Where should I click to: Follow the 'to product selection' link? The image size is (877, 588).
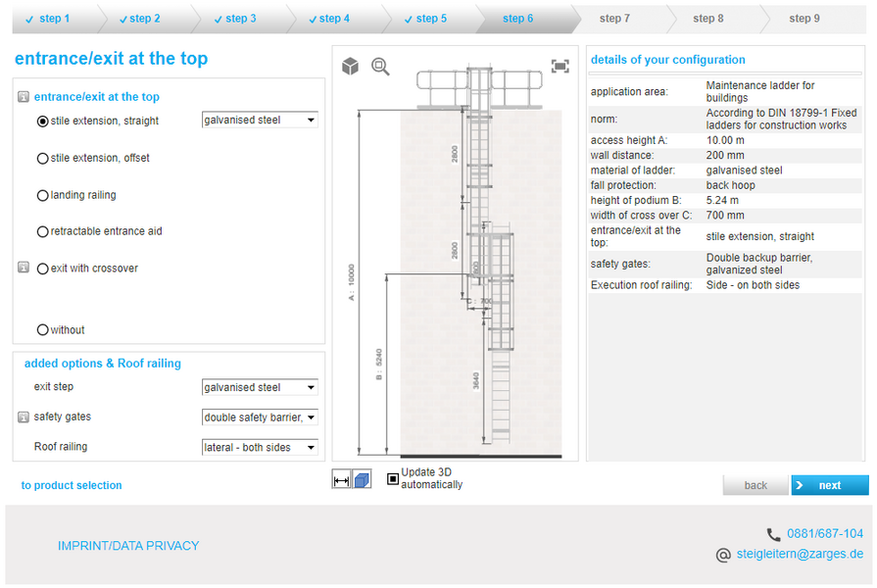point(72,485)
